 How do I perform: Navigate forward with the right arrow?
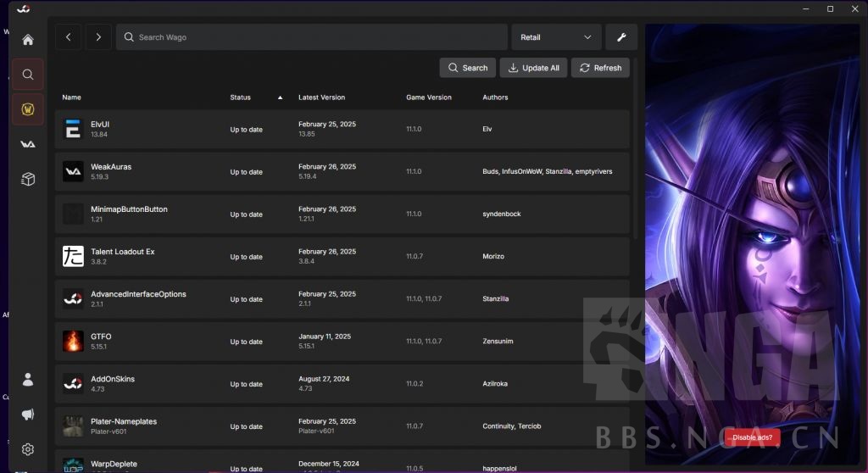[98, 37]
